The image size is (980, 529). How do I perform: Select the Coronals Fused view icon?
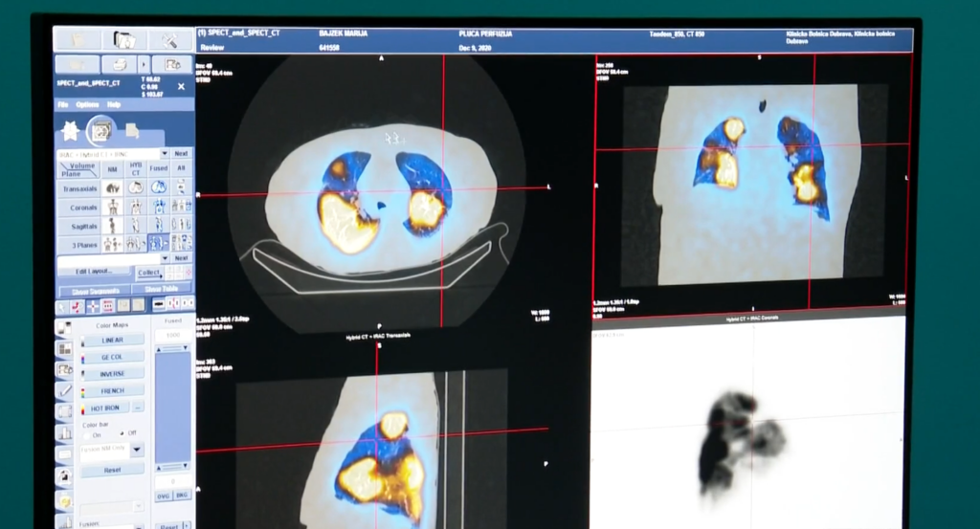159,207
